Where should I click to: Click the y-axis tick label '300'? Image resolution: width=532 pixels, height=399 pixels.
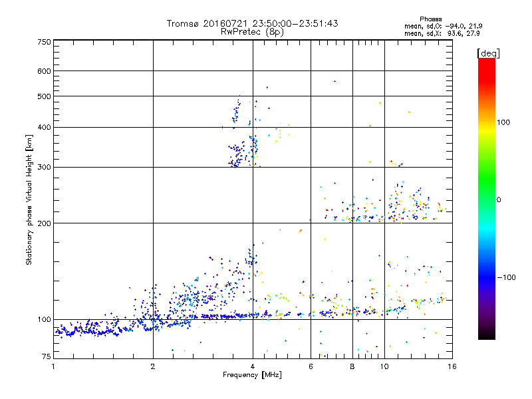tap(44, 167)
